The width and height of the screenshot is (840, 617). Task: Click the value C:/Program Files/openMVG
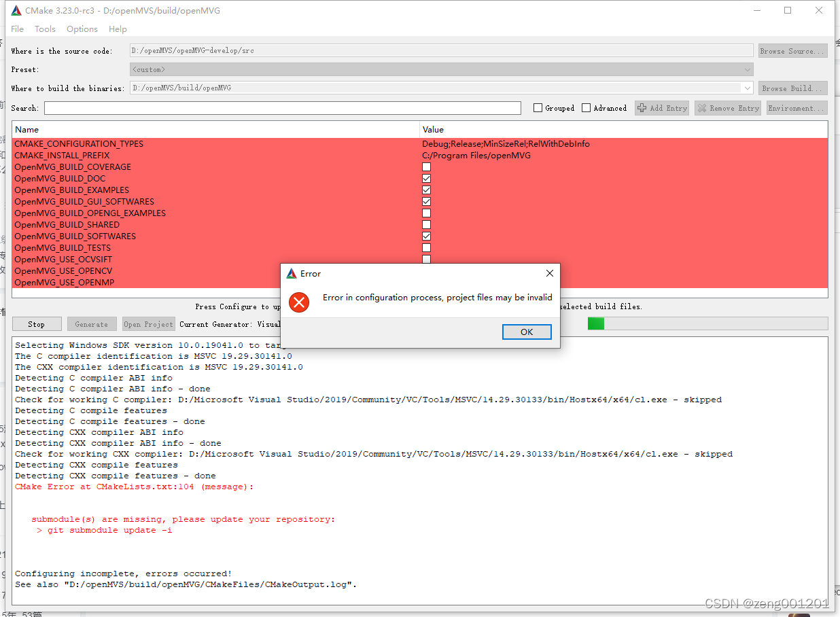tap(476, 156)
